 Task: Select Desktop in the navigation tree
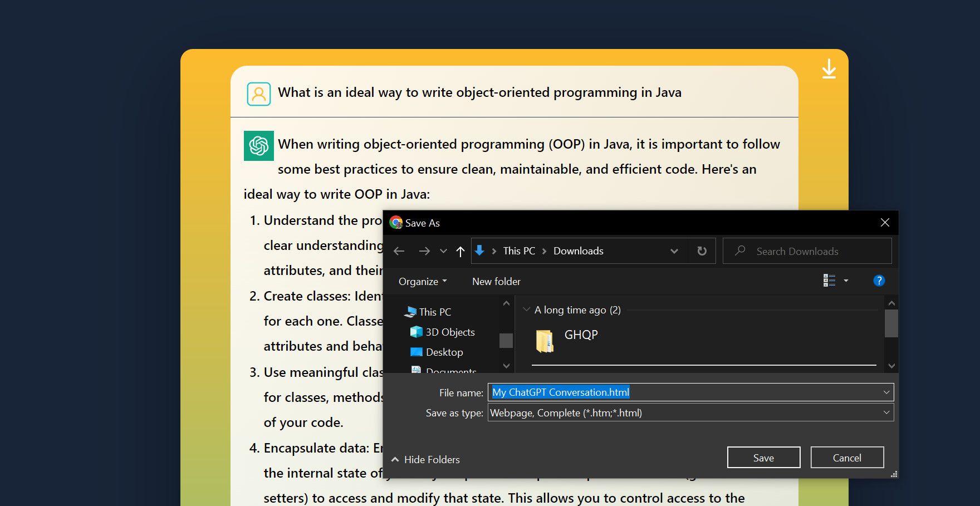click(444, 352)
